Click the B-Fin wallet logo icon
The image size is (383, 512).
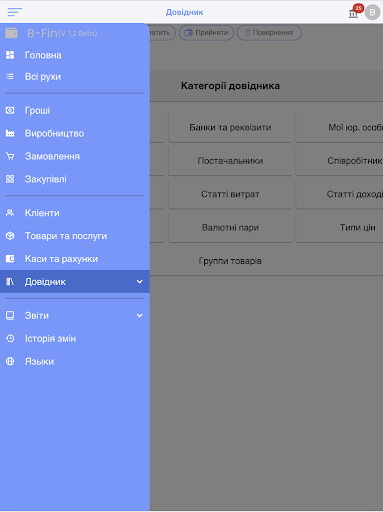click(x=11, y=33)
